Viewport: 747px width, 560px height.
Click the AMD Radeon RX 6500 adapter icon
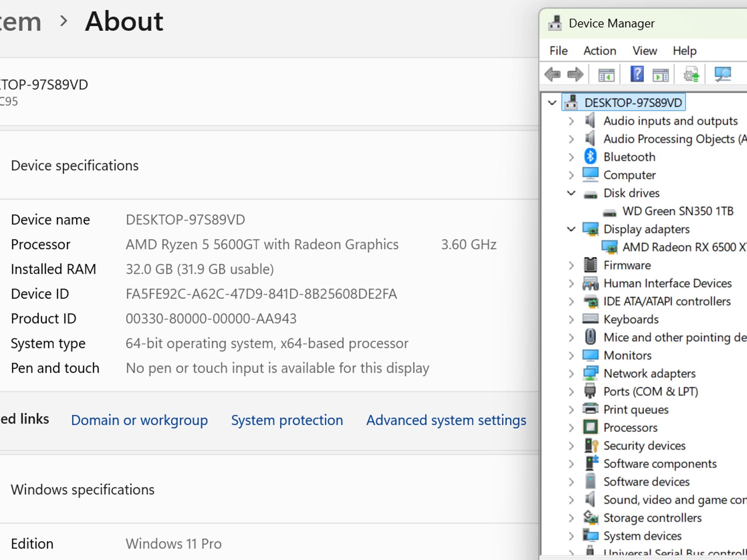(609, 247)
